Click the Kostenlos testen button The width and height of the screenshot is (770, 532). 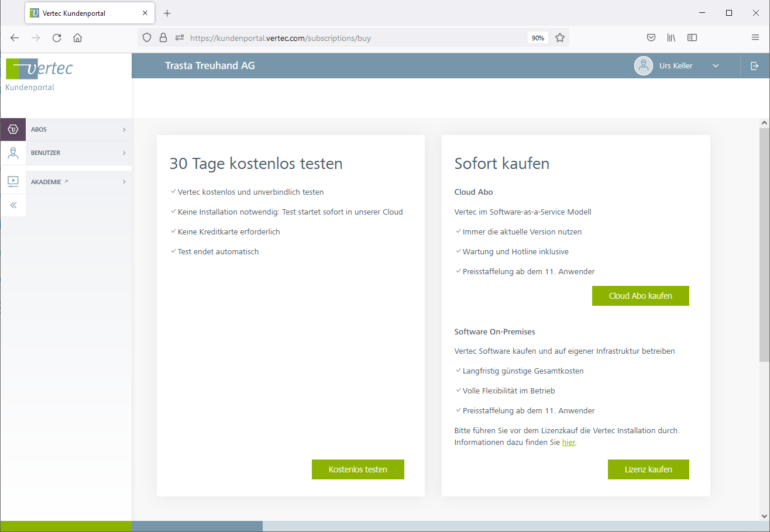357,469
